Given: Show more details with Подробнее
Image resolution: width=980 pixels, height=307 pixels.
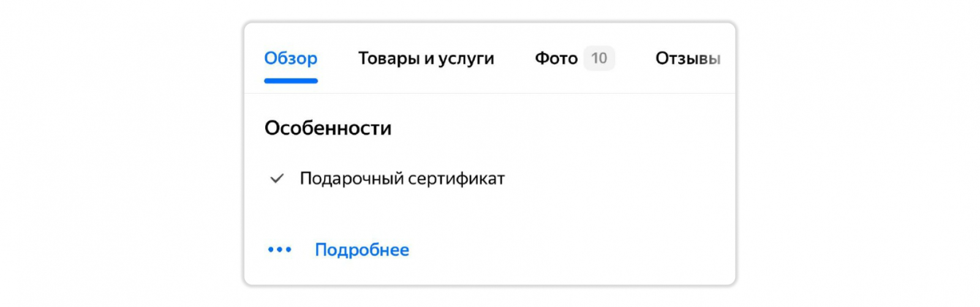Looking at the screenshot, I should click(361, 249).
